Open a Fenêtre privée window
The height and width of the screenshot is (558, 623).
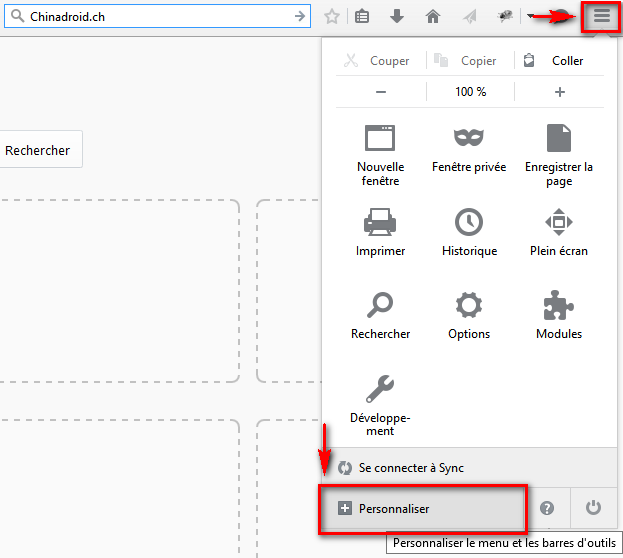click(469, 149)
